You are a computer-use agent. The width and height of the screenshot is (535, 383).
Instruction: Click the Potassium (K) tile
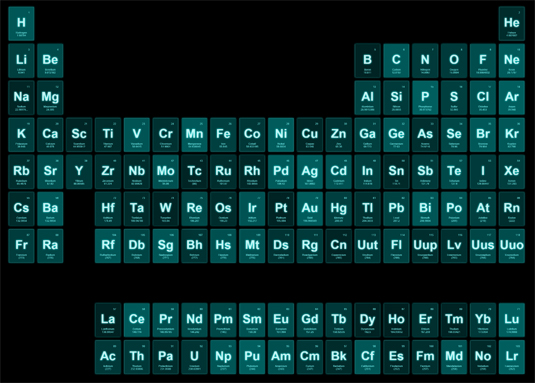click(21, 135)
